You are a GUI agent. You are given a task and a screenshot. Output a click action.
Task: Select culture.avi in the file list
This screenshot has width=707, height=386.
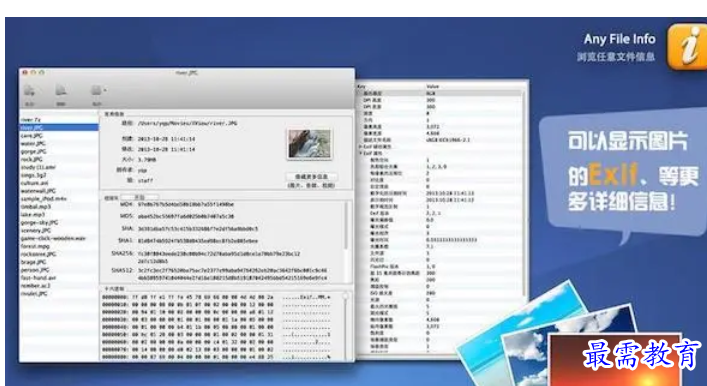pyautogui.click(x=34, y=183)
